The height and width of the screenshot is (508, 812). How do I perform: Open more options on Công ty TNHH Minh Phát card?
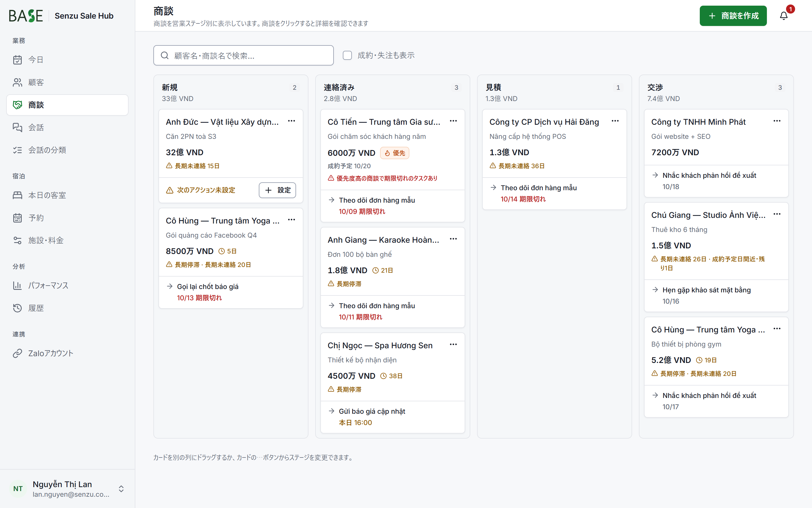pyautogui.click(x=777, y=121)
